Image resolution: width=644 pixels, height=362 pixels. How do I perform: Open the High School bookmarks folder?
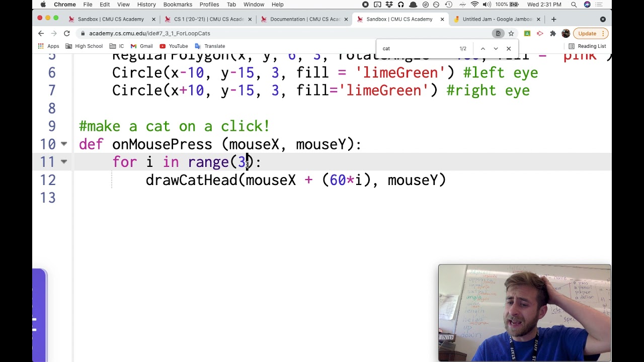[84, 46]
